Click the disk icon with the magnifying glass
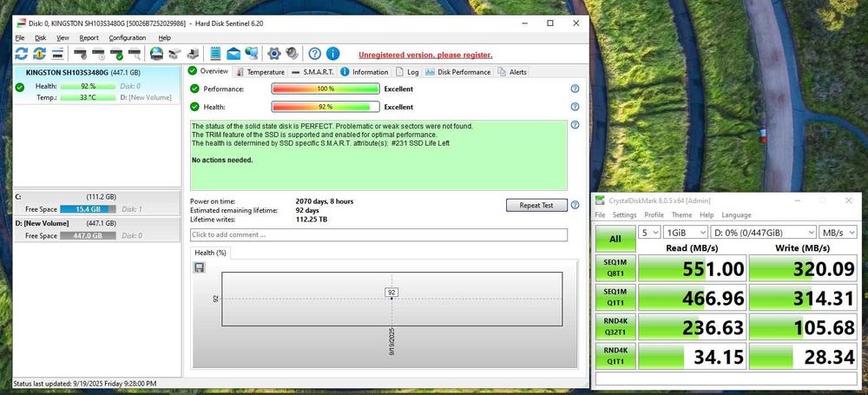 [x=135, y=54]
